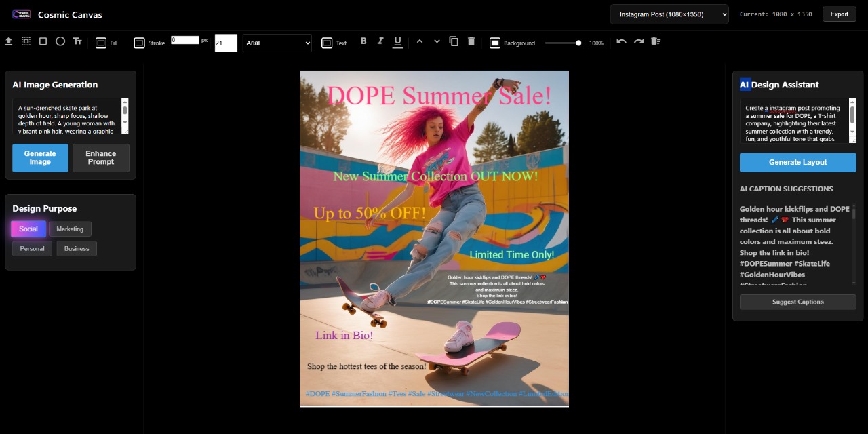Select the text tool icon
Screen dimensions: 868x434
pyautogui.click(x=77, y=41)
